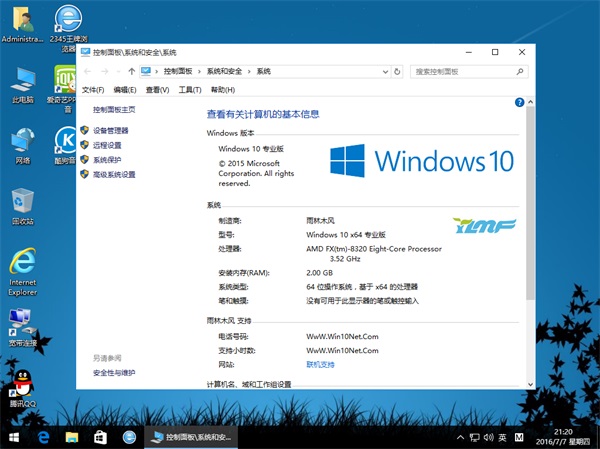Image resolution: width=600 pixels, height=449 pixels.
Task: Show hidden tray icons chevron
Action: click(460, 438)
